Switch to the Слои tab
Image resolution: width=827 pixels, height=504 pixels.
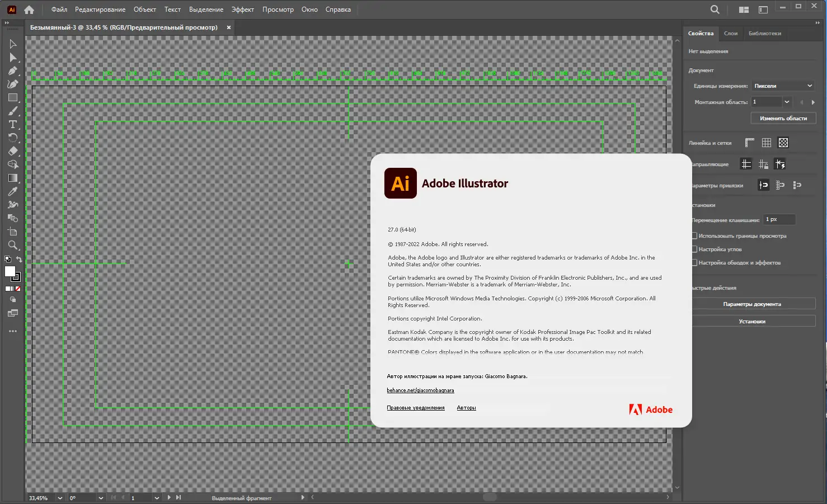tap(731, 34)
